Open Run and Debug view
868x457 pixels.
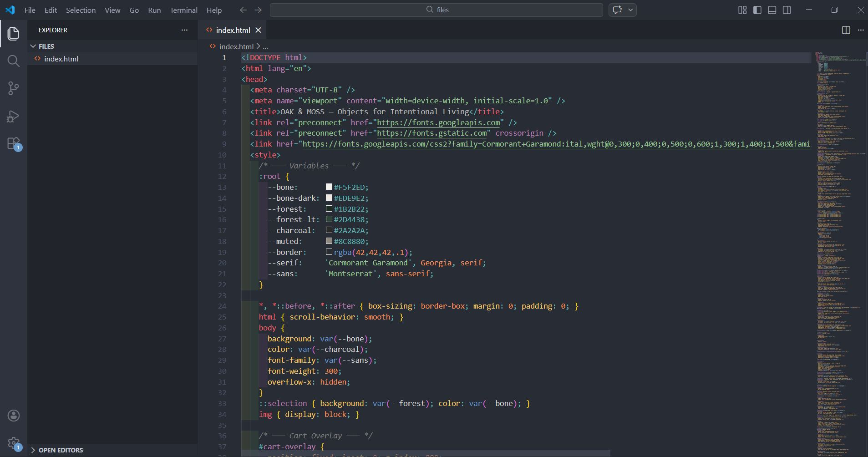coord(14,117)
